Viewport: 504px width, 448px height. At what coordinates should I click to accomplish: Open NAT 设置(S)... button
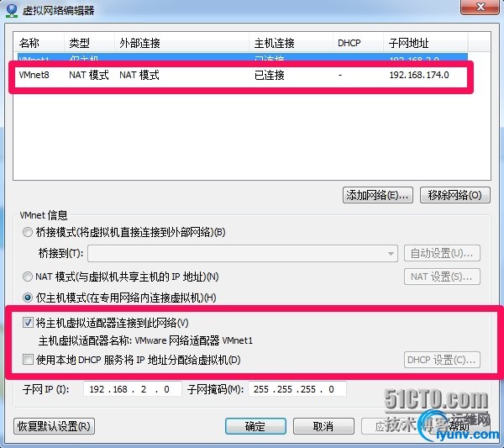pyautogui.click(x=442, y=277)
